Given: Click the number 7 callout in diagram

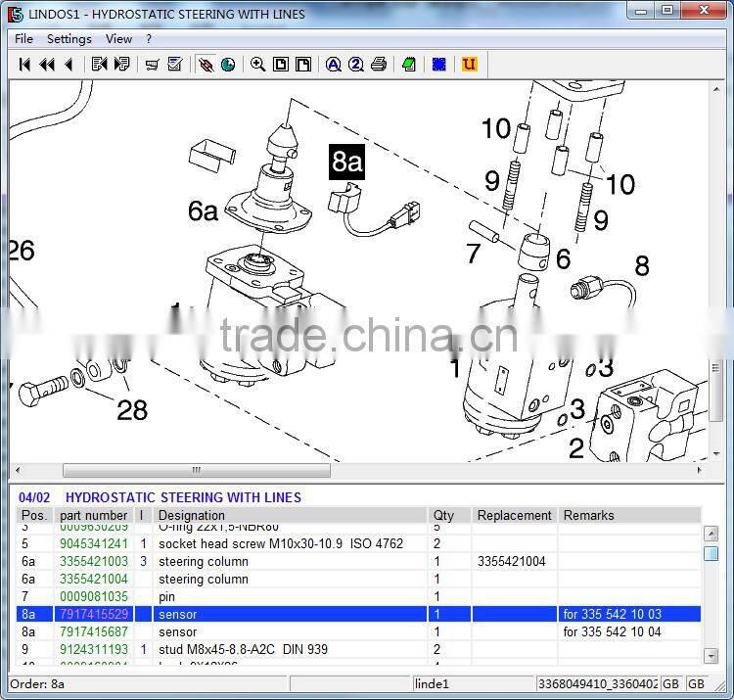Looking at the screenshot, I should pos(474,254).
